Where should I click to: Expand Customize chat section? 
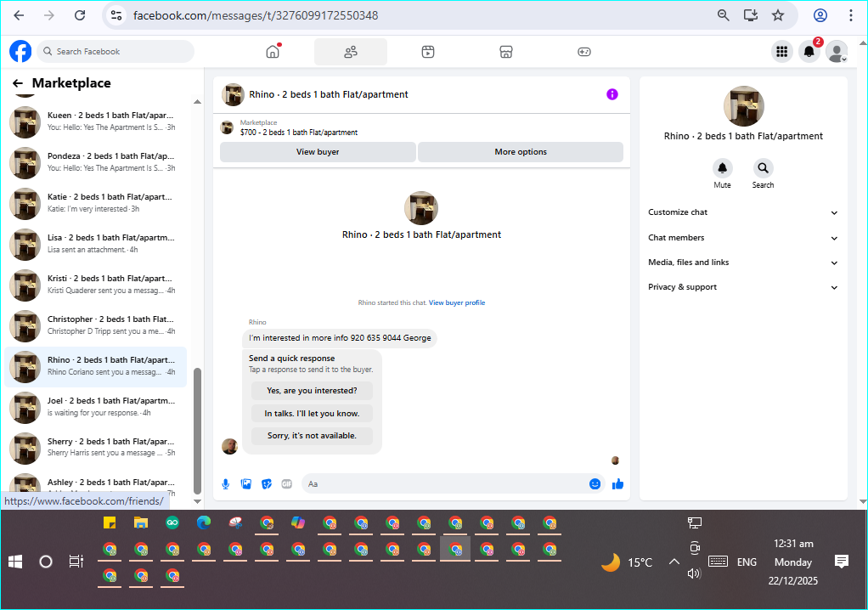point(742,212)
